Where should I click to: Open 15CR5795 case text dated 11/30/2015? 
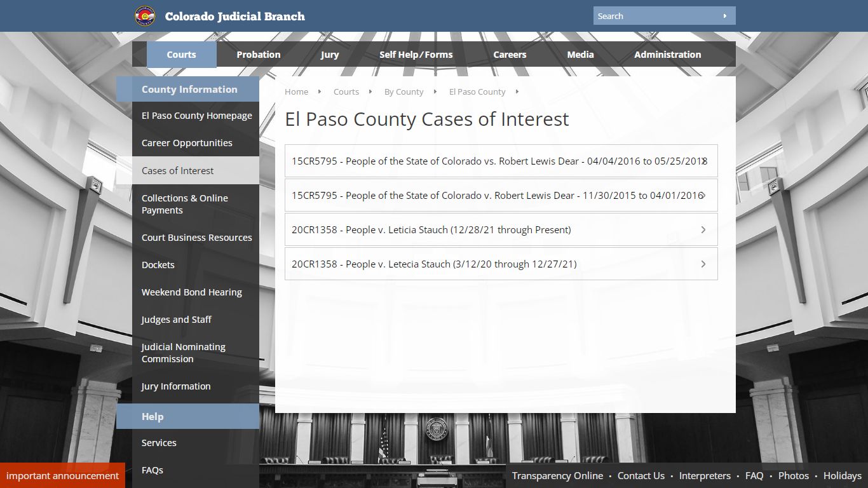coord(498,195)
